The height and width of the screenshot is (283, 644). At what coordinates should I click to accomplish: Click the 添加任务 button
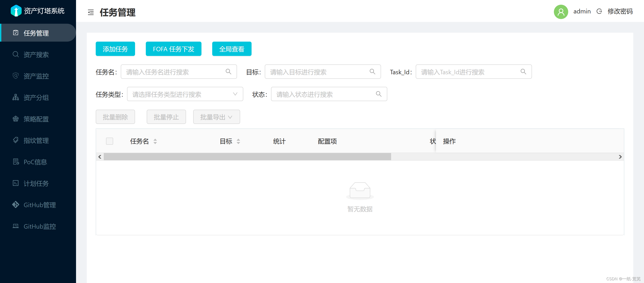tap(115, 49)
